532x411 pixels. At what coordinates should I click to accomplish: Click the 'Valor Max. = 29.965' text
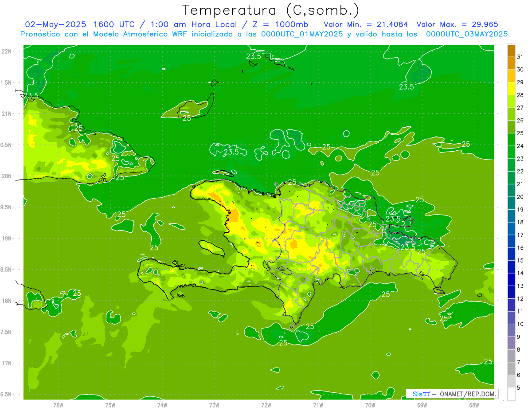click(x=458, y=24)
